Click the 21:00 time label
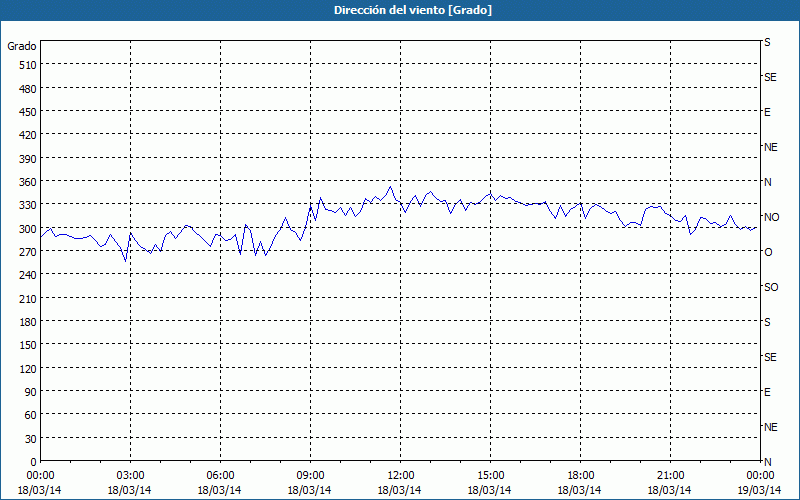 click(x=670, y=476)
